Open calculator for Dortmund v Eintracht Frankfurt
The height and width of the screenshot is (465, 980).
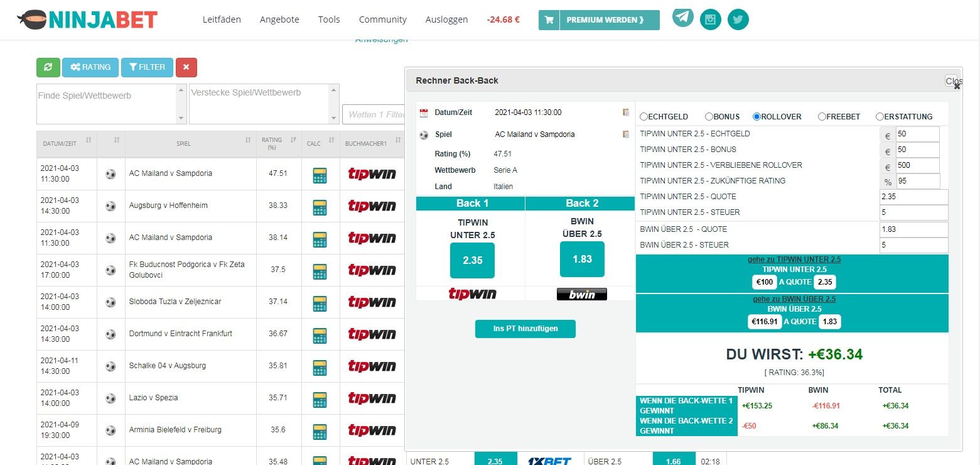pos(320,334)
